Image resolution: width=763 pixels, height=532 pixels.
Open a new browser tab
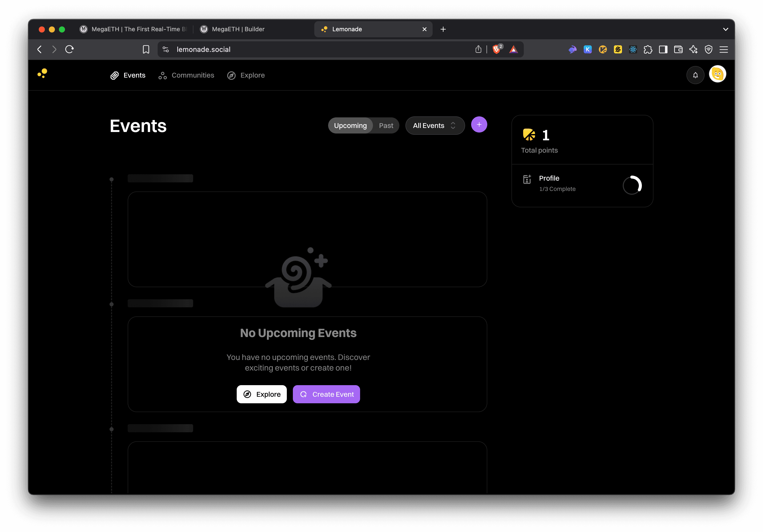point(443,29)
